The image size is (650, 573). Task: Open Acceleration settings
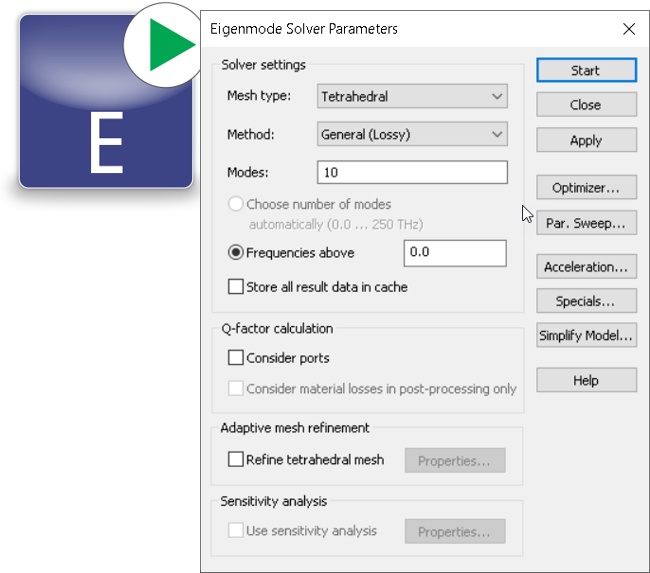coord(586,267)
